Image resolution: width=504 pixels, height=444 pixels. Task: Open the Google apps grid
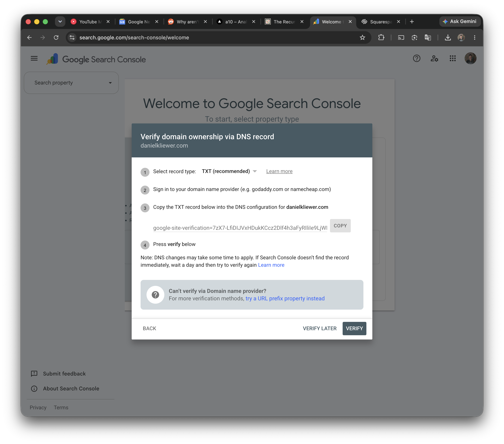click(x=452, y=58)
